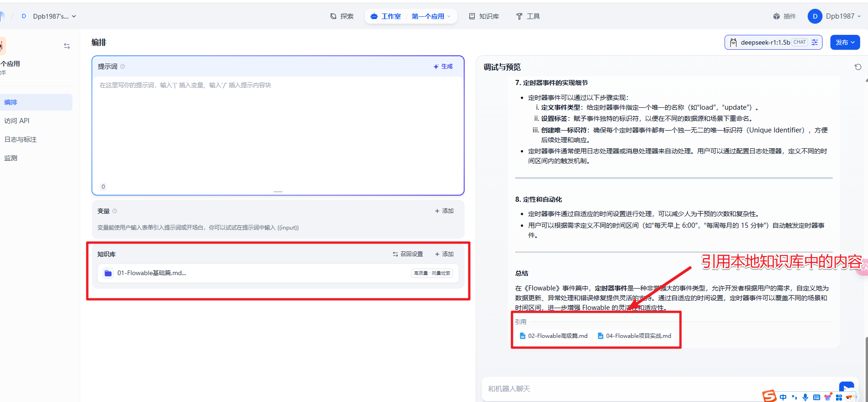Go to the 知识库 top navigation tab
The width and height of the screenshot is (868, 402).
(484, 16)
